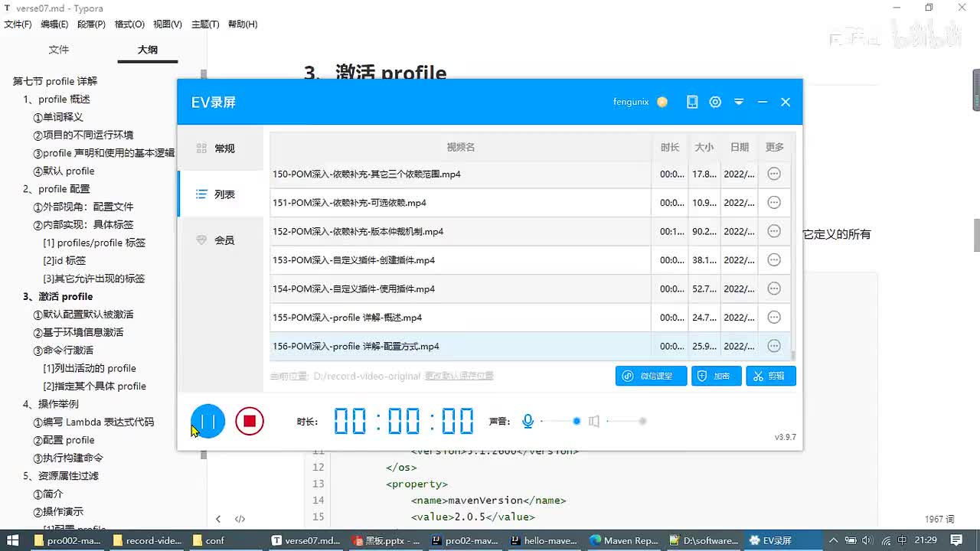Open more options for video 150

[774, 174]
